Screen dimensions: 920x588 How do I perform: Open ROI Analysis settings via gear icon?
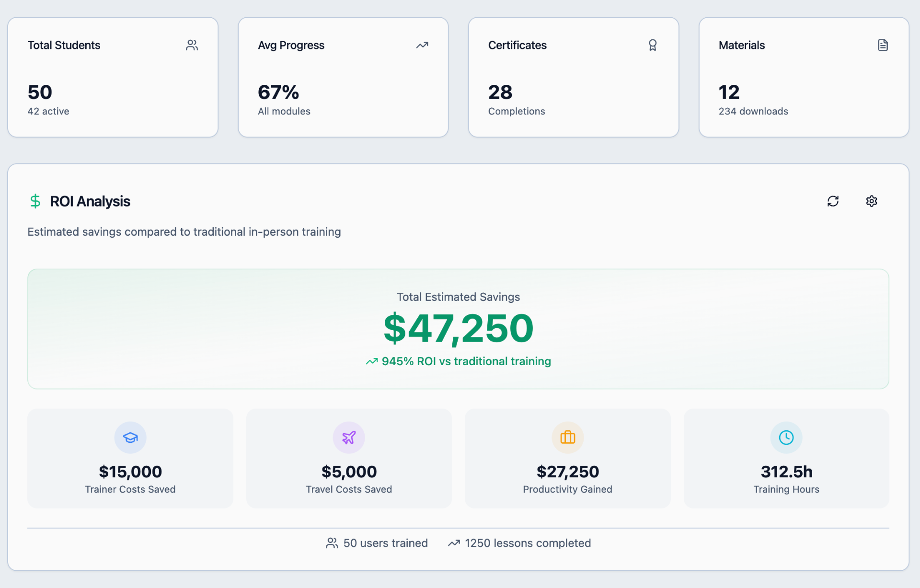(x=872, y=201)
